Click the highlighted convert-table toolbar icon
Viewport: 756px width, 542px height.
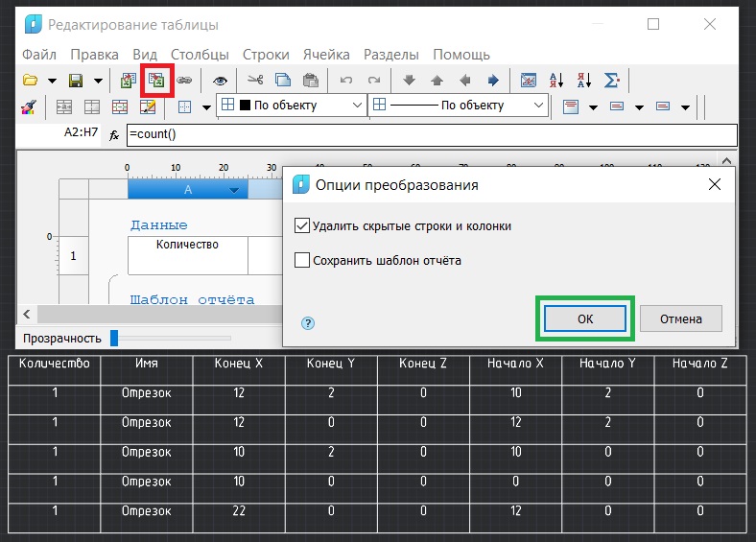(156, 81)
